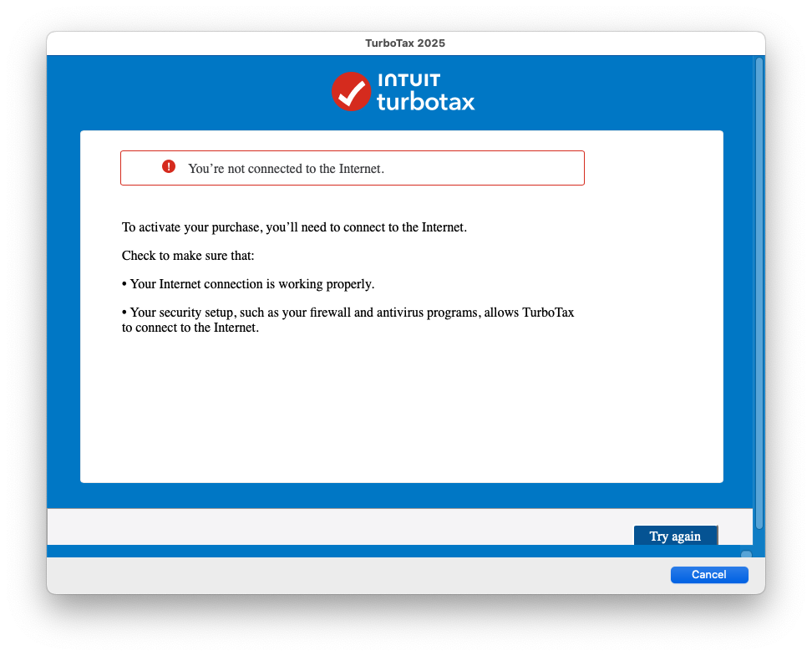Image resolution: width=812 pixels, height=656 pixels.
Task: Click the 'Internet connection is working properly' bullet
Action: pos(248,284)
